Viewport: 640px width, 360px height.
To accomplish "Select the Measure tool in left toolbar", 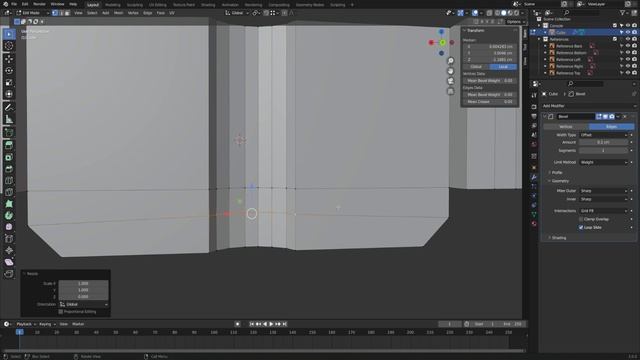I will click(x=9, y=120).
